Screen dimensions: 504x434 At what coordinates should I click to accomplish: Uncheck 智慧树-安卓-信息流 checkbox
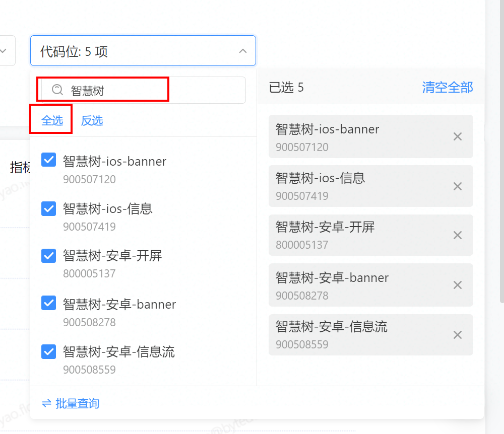pos(48,351)
